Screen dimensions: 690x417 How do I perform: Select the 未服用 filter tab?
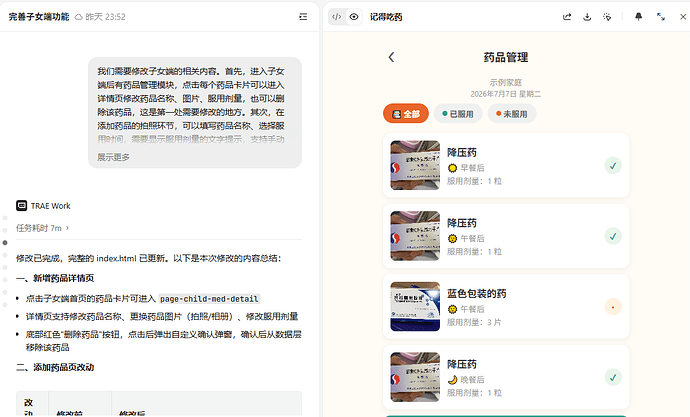(512, 114)
